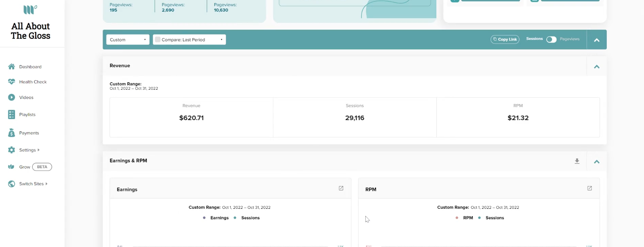Click the $620.71 revenue value

coord(191,118)
